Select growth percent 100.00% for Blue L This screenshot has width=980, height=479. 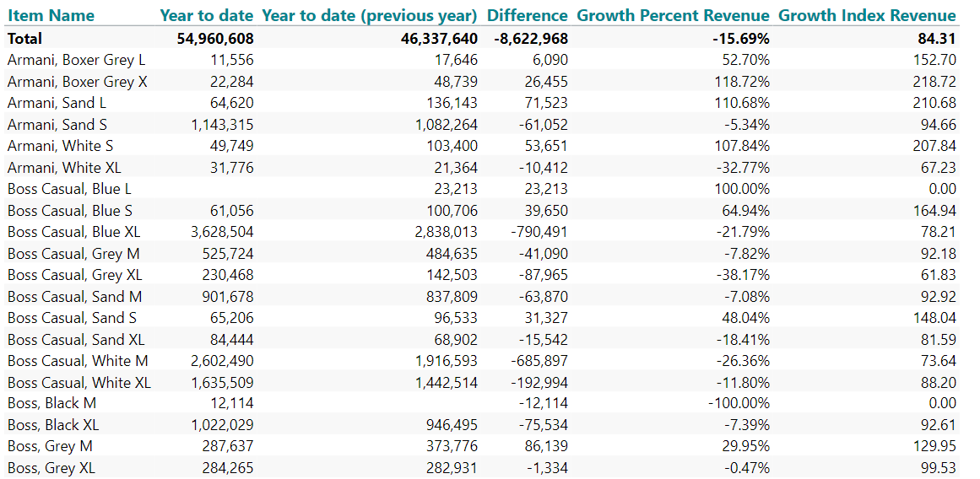point(743,189)
